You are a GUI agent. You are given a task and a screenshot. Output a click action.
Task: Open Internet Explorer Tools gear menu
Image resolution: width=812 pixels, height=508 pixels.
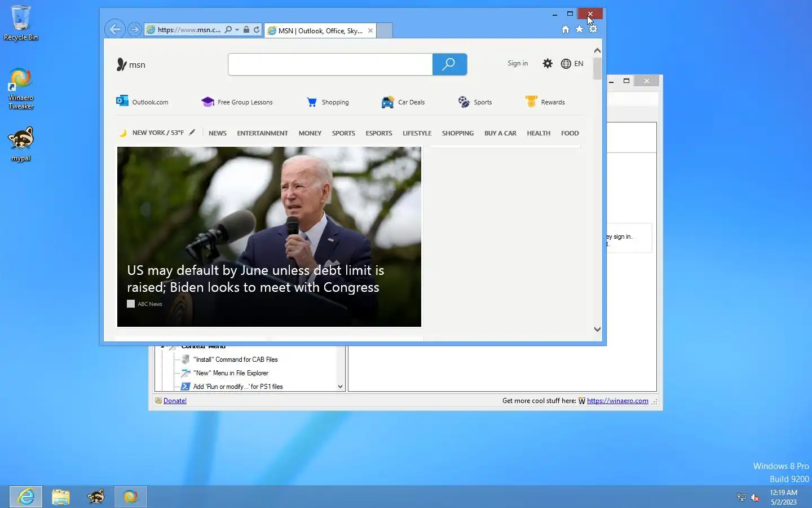(593, 29)
